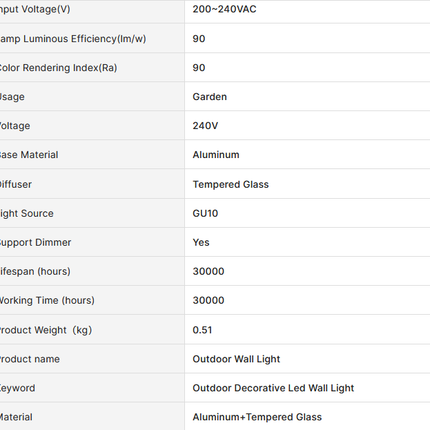
Task: Select the Aluminum base material value
Action: coord(216,155)
